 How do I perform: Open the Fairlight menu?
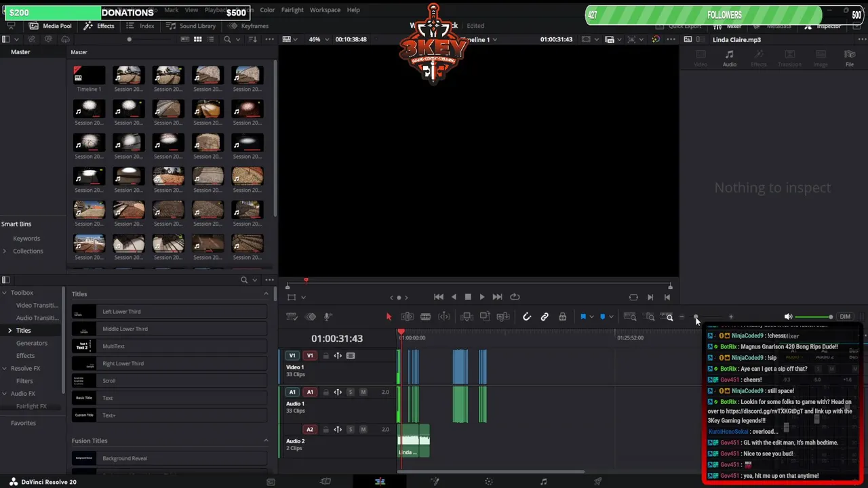[x=292, y=10]
